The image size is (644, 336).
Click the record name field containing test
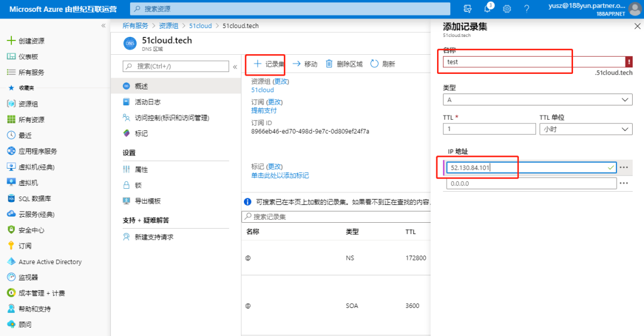pos(534,62)
